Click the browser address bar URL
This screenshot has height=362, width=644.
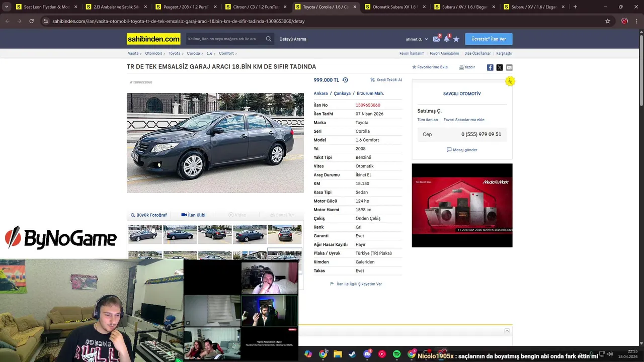[178, 21]
